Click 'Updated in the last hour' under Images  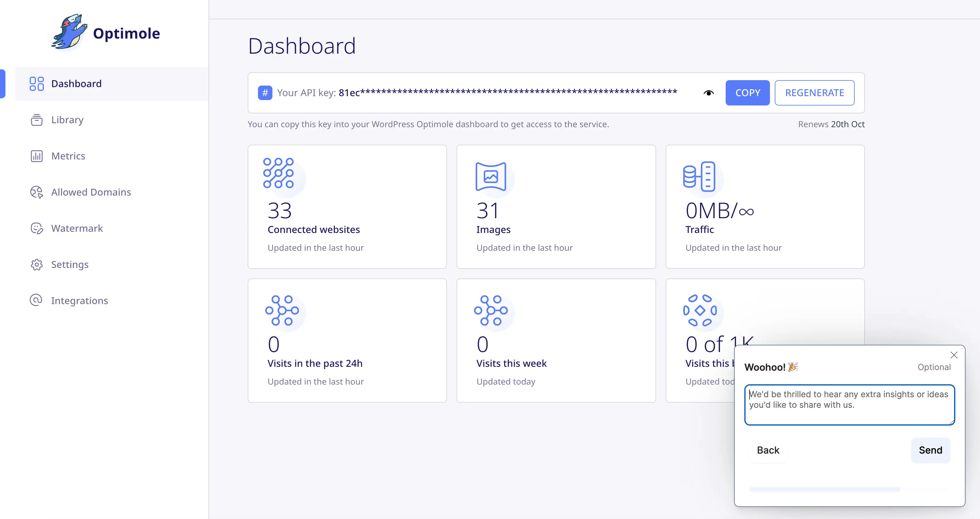point(524,248)
